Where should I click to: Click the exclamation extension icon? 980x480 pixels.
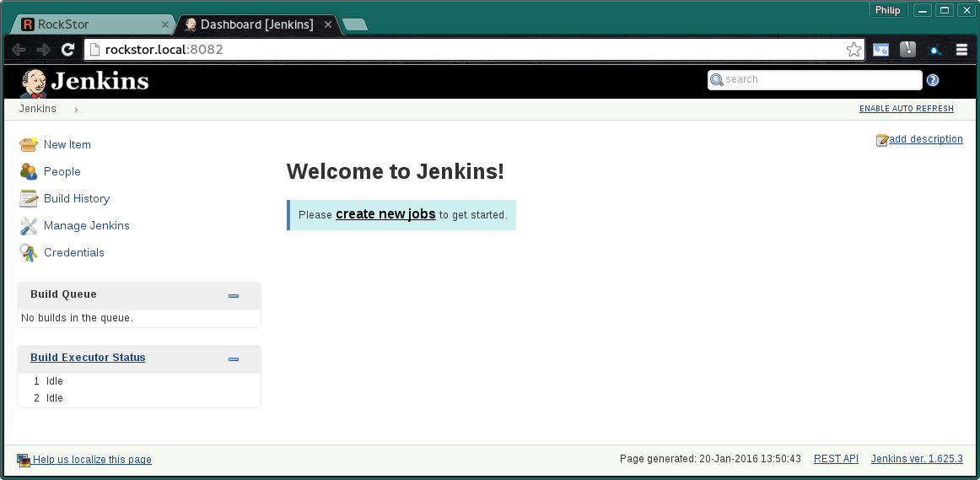908,50
